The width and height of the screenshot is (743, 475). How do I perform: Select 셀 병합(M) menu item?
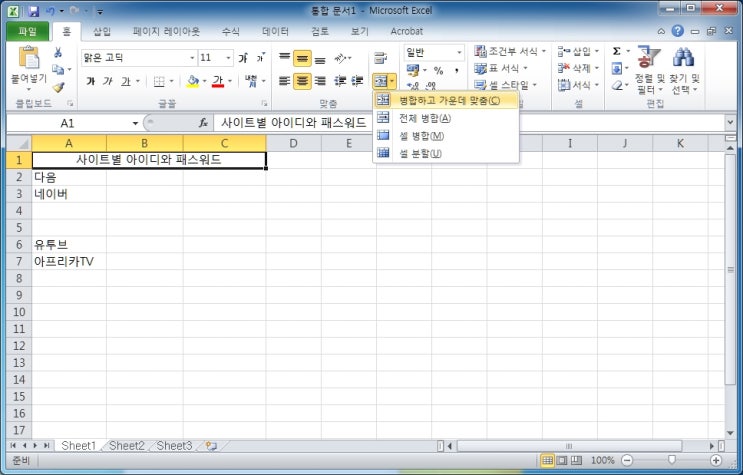[x=446, y=136]
